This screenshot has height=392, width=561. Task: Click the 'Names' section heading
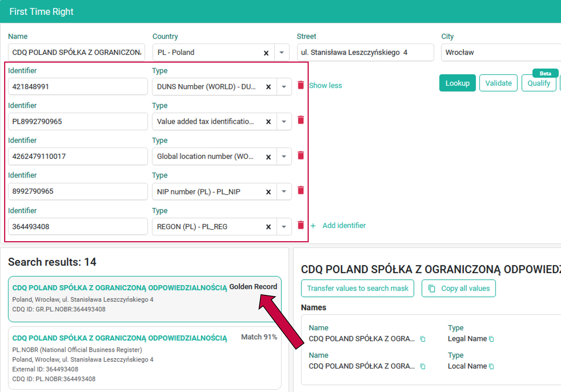[313, 307]
